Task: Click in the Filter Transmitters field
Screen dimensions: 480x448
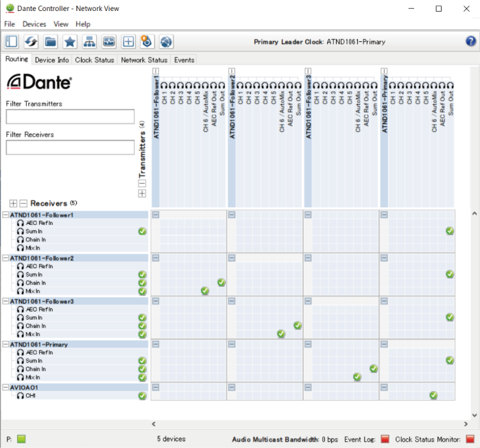Action: [70, 117]
